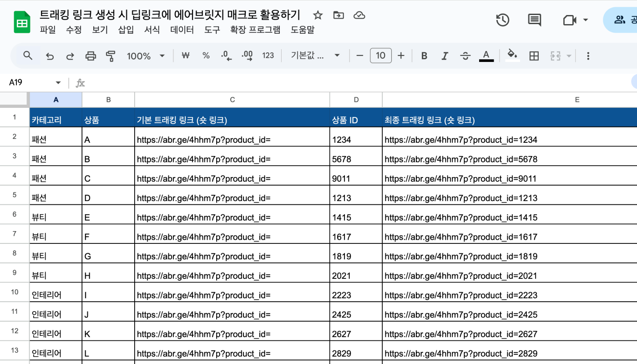Image resolution: width=637 pixels, height=364 pixels.
Task: Expand the merge cells dropdown arrow
Action: coord(569,56)
